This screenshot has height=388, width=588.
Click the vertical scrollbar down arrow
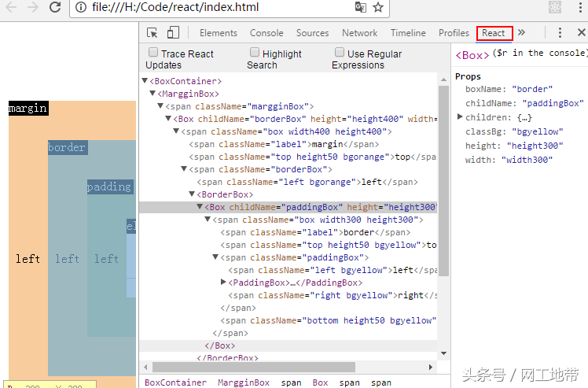pos(443,353)
